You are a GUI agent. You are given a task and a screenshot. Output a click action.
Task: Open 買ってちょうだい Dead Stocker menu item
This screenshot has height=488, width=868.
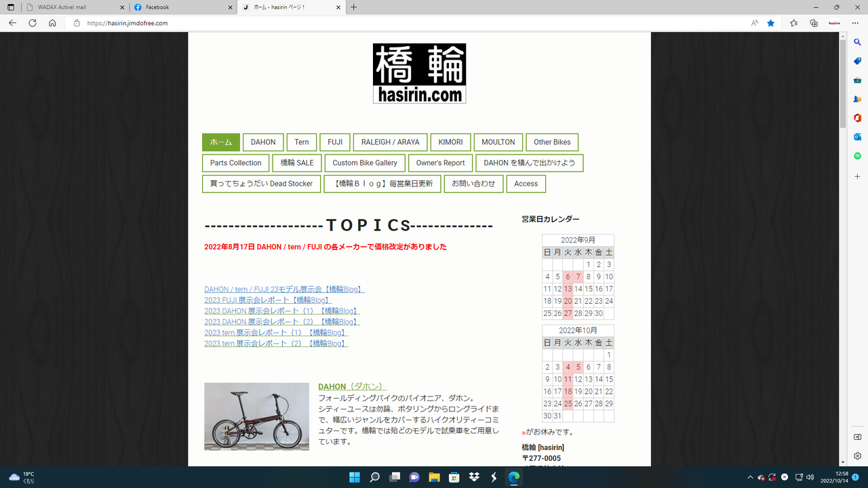(262, 184)
